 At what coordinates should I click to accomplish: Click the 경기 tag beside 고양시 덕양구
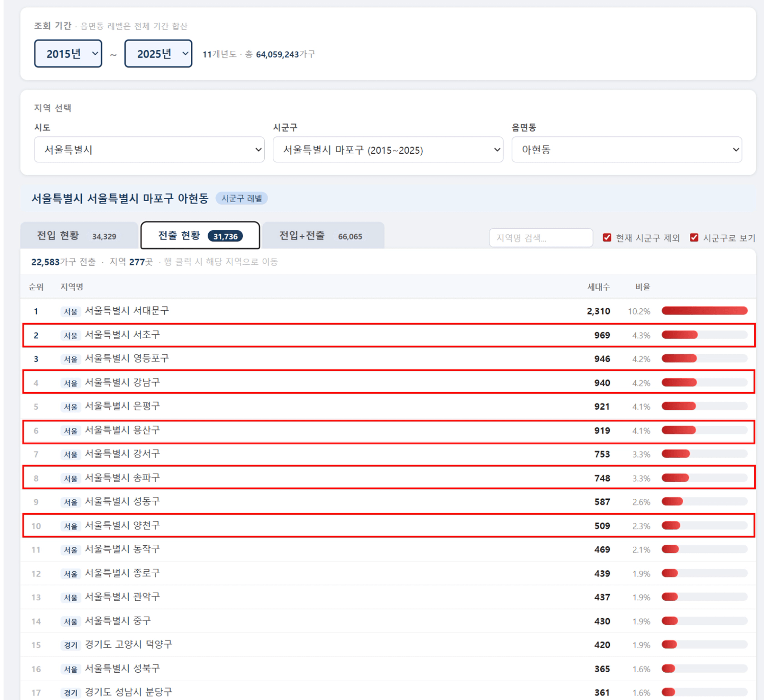pos(71,645)
